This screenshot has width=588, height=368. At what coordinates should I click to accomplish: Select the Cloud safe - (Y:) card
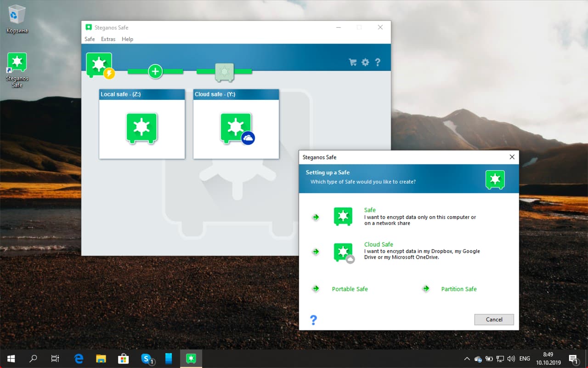tap(236, 124)
